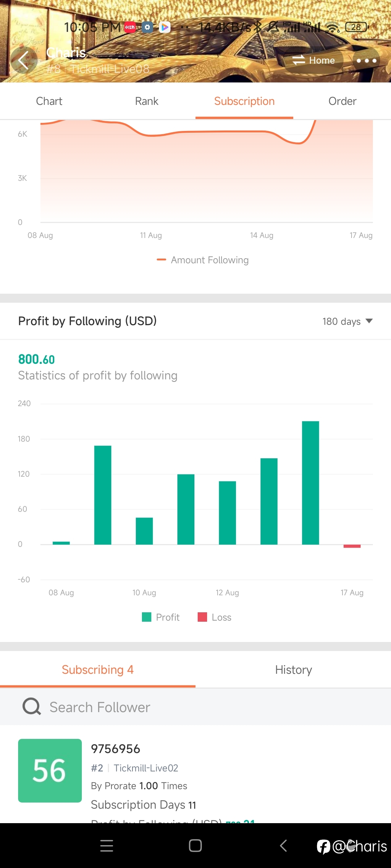This screenshot has height=868, width=391.
Task: Tap the Android back chevron icon
Action: (284, 846)
